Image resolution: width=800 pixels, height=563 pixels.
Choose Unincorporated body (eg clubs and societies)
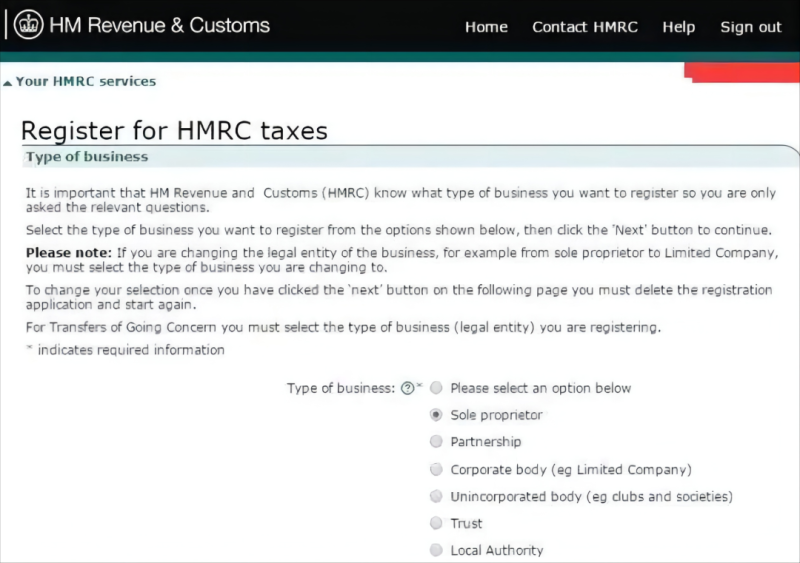point(436,496)
